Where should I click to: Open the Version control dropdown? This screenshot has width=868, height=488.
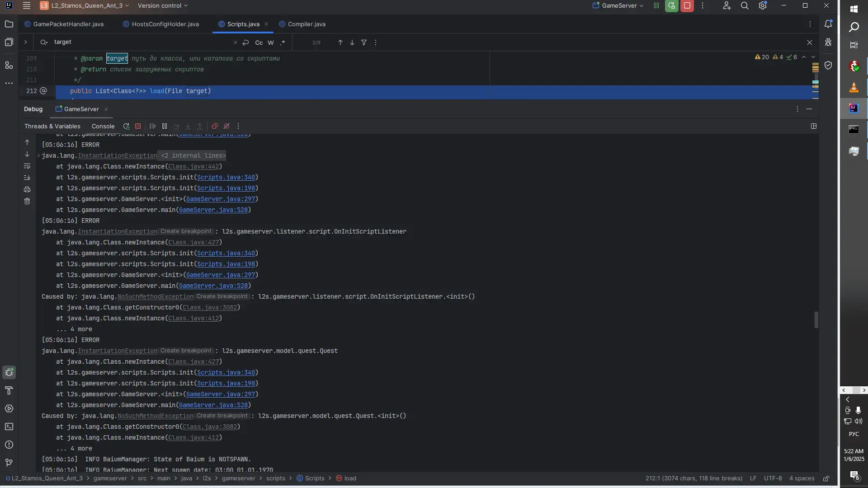pos(163,6)
